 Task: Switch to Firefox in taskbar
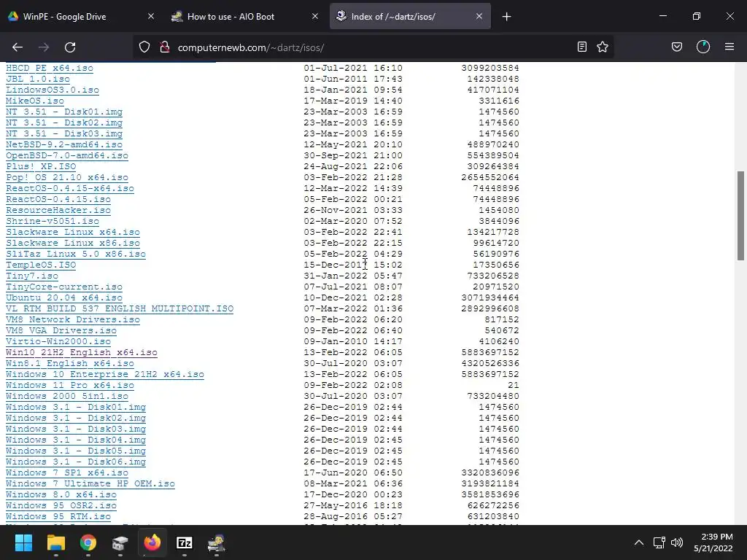[x=152, y=542]
